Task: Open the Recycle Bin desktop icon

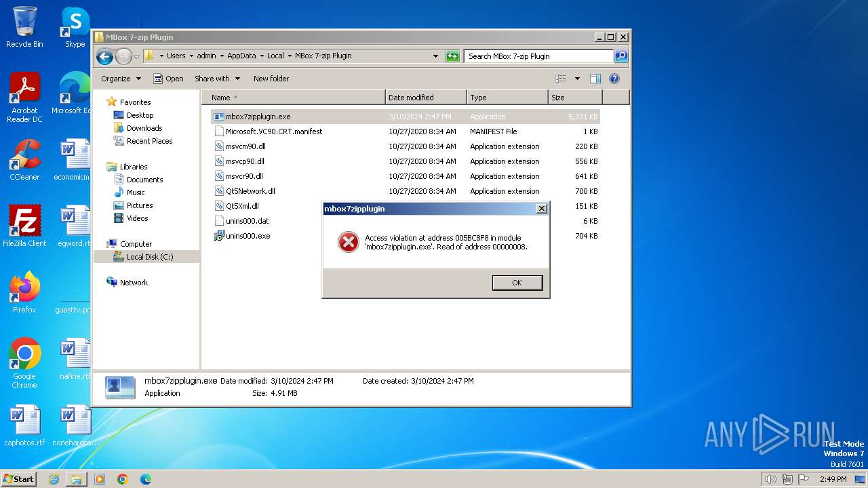Action: pyautogui.click(x=24, y=27)
